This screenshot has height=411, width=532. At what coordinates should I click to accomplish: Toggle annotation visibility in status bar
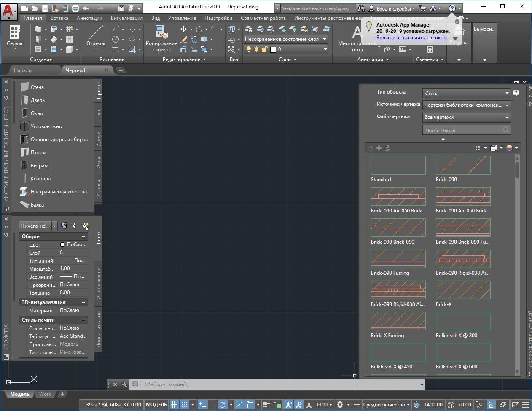point(289,405)
